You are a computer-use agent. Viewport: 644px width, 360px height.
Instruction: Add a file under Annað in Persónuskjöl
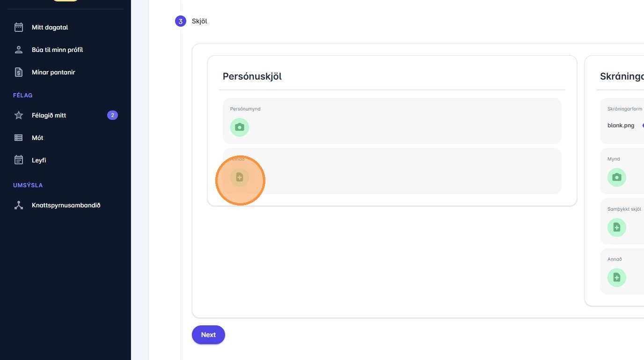240,177
